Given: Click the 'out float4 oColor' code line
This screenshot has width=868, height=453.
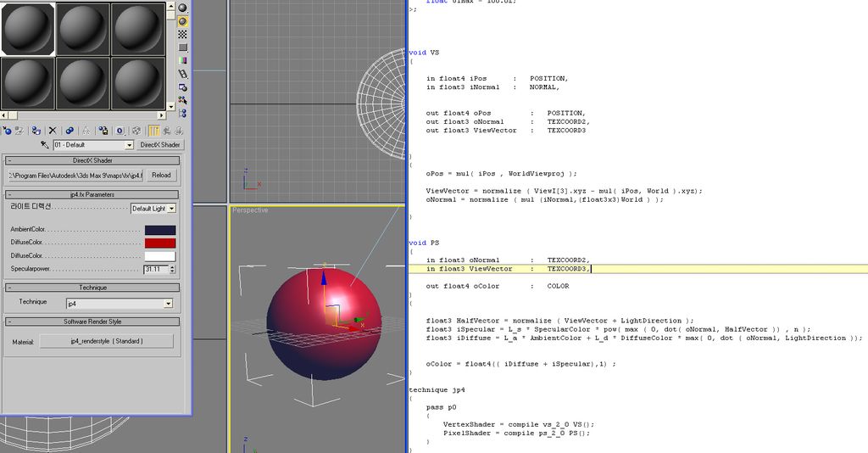Looking at the screenshot, I should click(498, 287).
